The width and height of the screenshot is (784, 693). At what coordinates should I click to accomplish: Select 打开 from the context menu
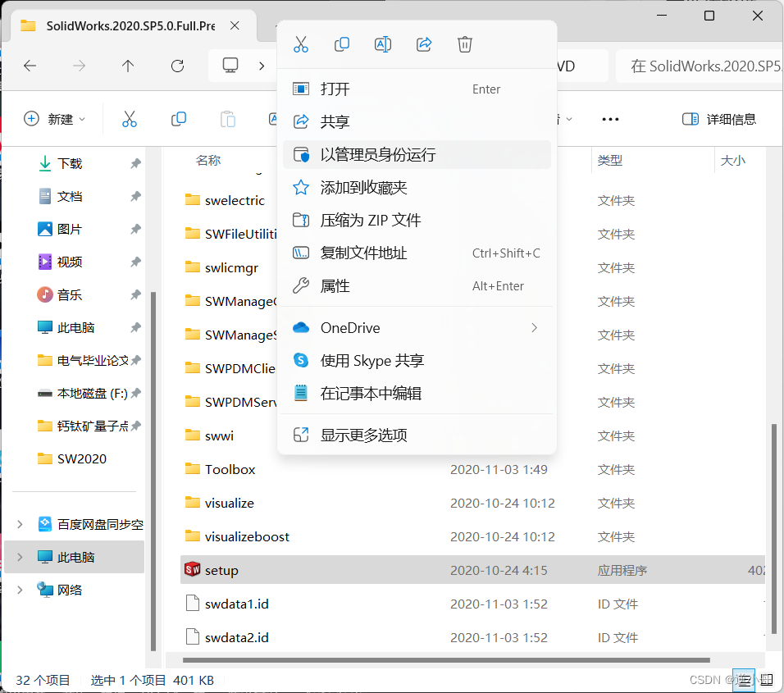417,89
